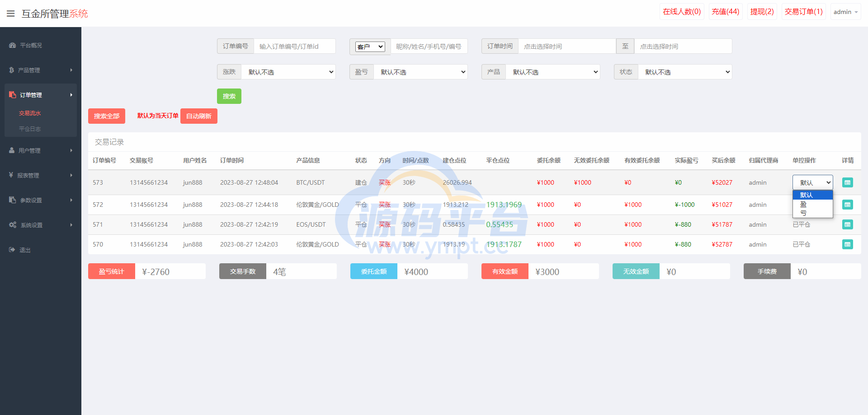
Task: Open the 客户 type dropdown
Action: point(370,47)
